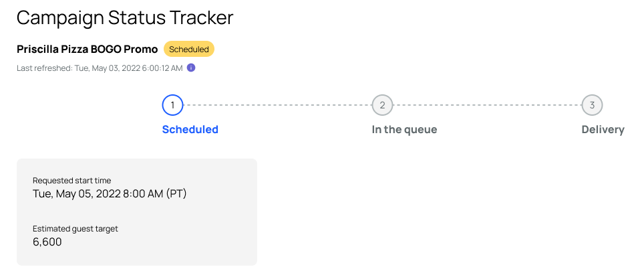Click the info icon beside Last refreshed
The width and height of the screenshot is (644, 279).
(191, 68)
